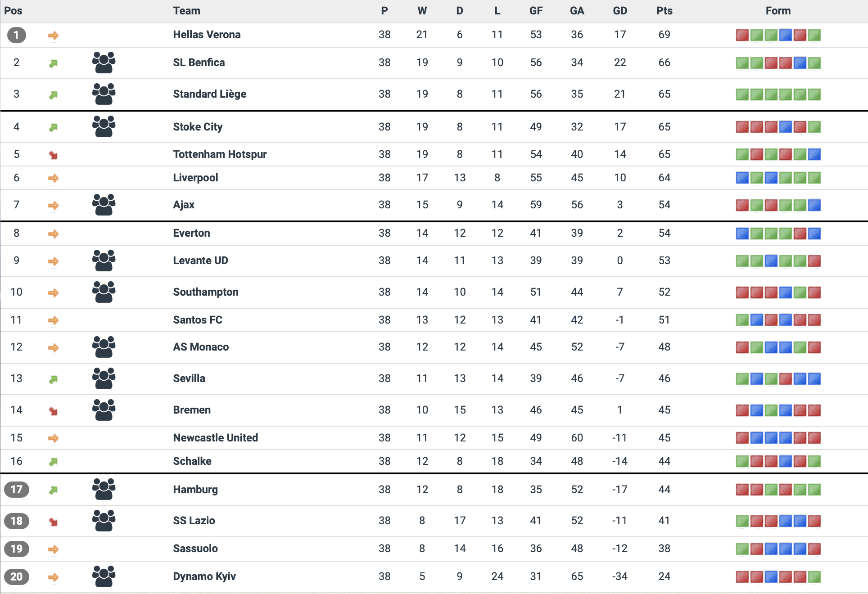Select the Newcastle United team name
This screenshot has height=594, width=868.
click(215, 438)
